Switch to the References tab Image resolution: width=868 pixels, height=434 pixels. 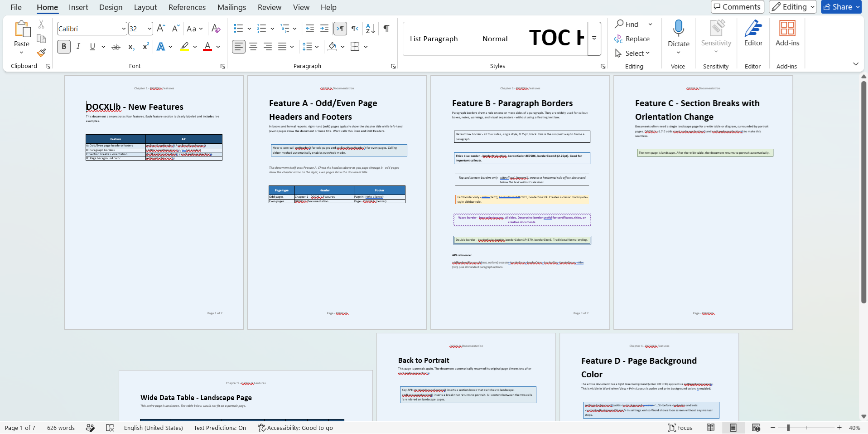(x=187, y=7)
